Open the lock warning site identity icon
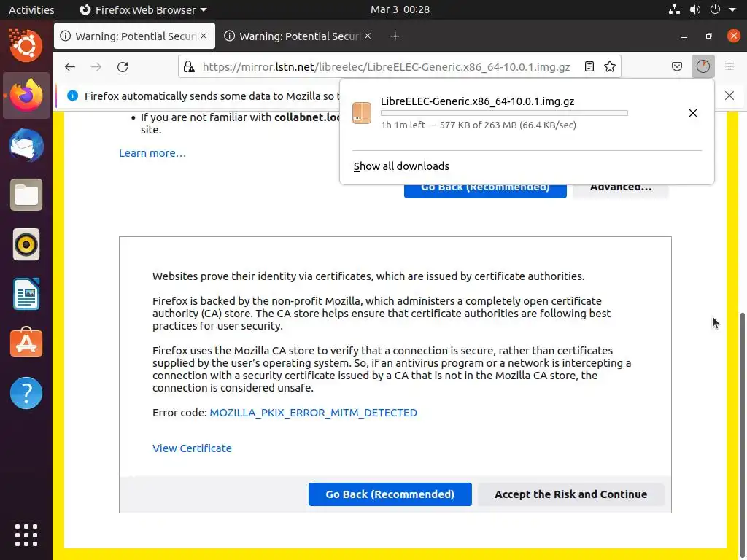 pos(189,66)
